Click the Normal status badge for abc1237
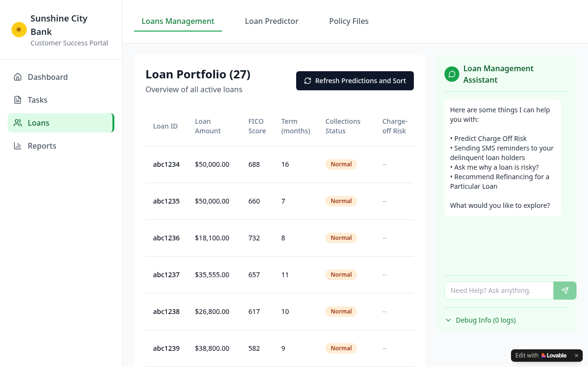 pyautogui.click(x=341, y=275)
